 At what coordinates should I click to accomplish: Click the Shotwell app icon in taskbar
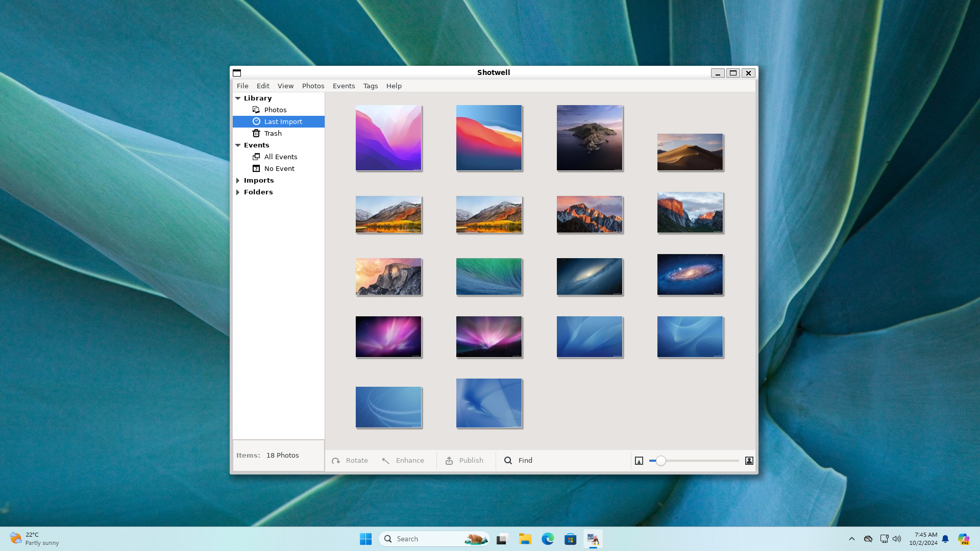[x=593, y=539]
